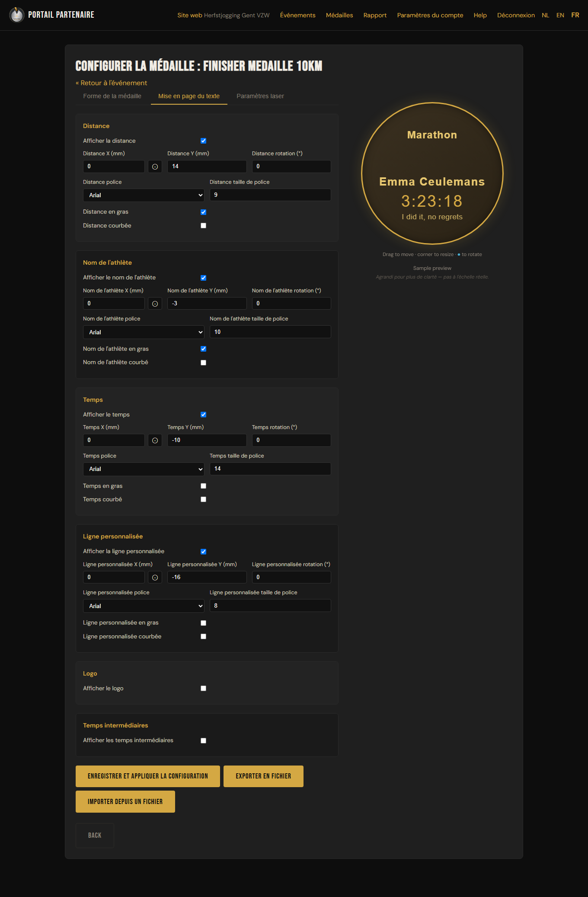Enable Afficher les temps intermédiaires

[x=203, y=740]
